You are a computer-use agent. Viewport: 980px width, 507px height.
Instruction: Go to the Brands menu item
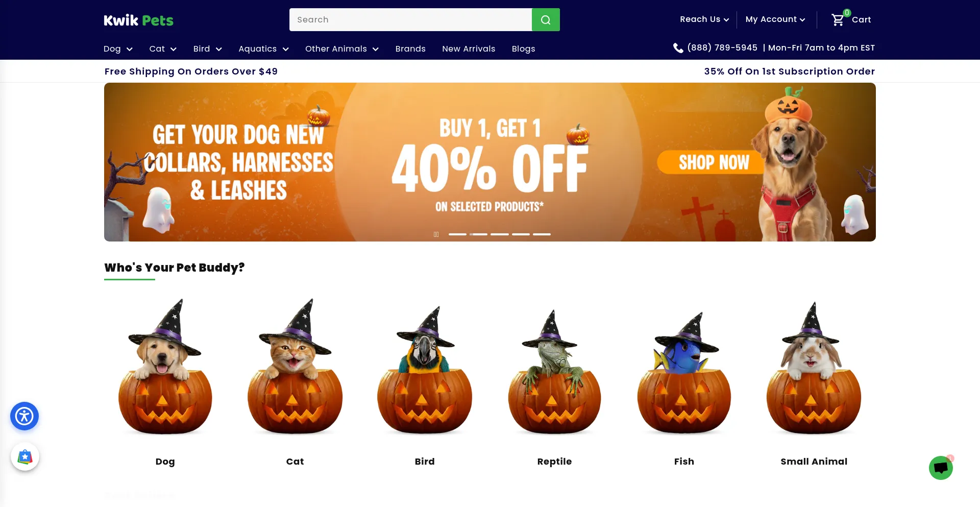(410, 49)
